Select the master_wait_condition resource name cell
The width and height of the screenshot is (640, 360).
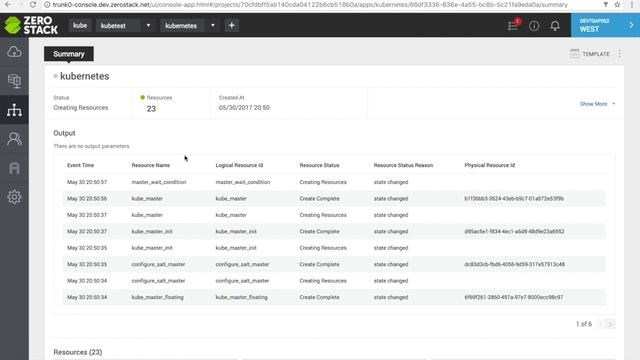[x=159, y=182]
